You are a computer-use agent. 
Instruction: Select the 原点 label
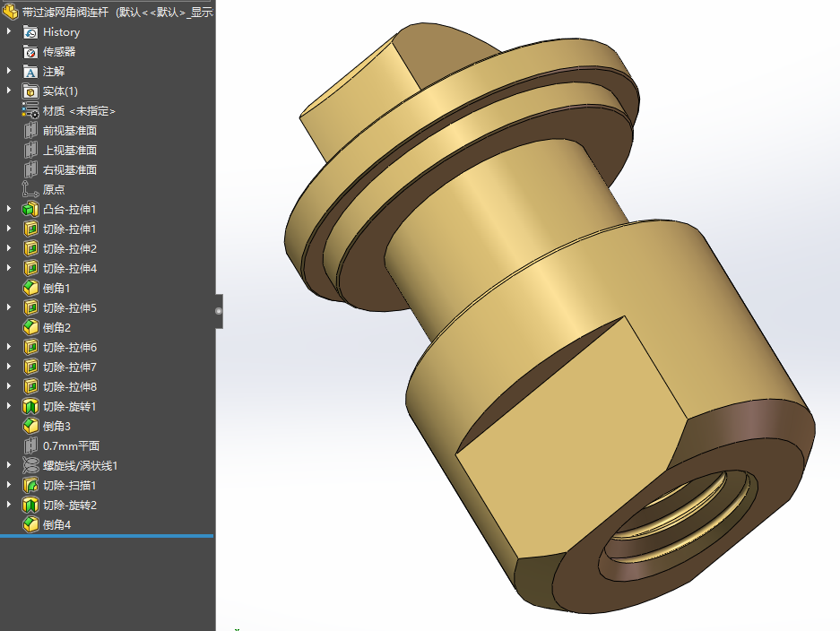pyautogui.click(x=54, y=190)
